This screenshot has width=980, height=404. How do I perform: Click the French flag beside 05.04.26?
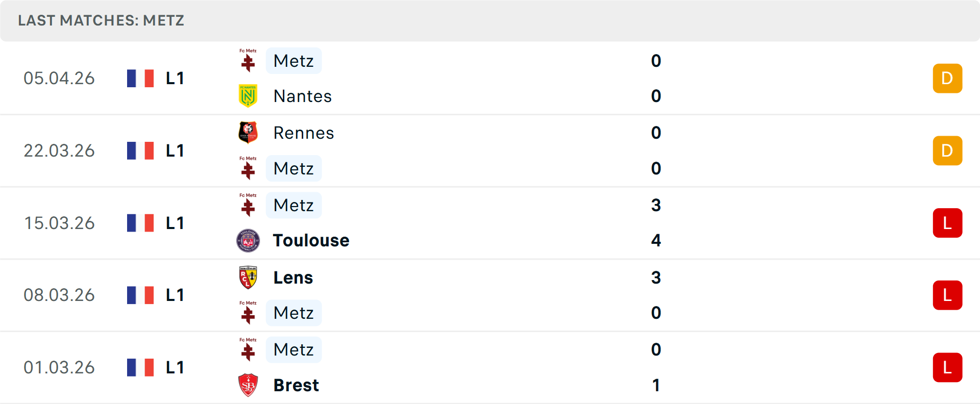(140, 79)
